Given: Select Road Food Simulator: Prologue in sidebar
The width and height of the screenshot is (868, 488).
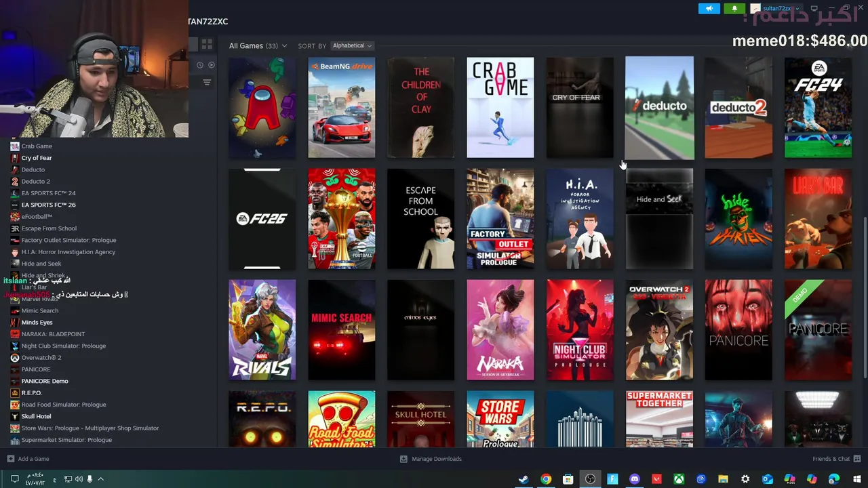Looking at the screenshot, I should tap(64, 405).
